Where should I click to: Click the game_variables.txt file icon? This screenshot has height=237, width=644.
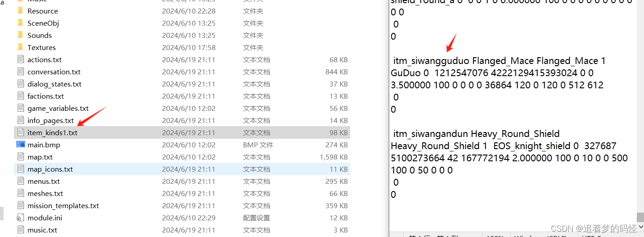(20, 108)
